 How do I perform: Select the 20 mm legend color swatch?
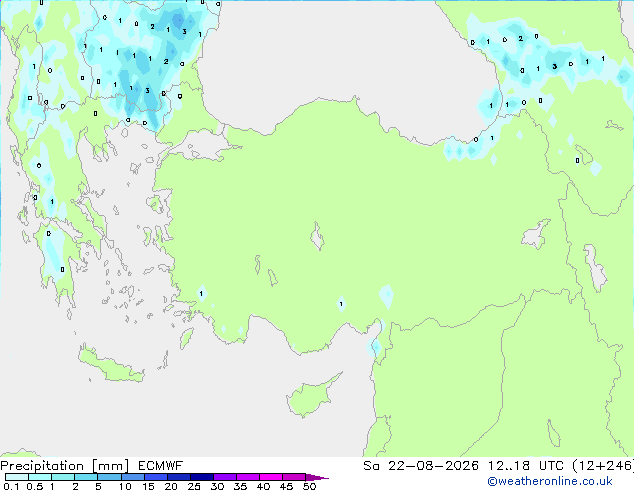click(x=178, y=477)
